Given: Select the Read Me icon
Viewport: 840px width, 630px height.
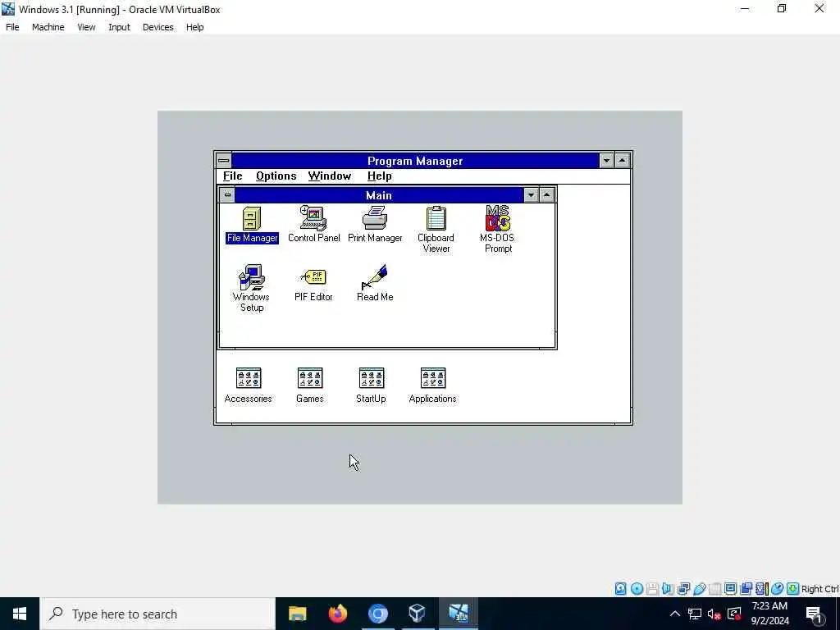Looking at the screenshot, I should pyautogui.click(x=375, y=283).
